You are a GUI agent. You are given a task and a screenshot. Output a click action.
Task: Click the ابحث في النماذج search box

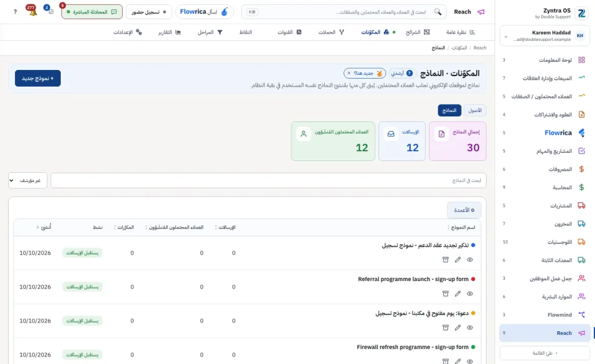[268, 181]
